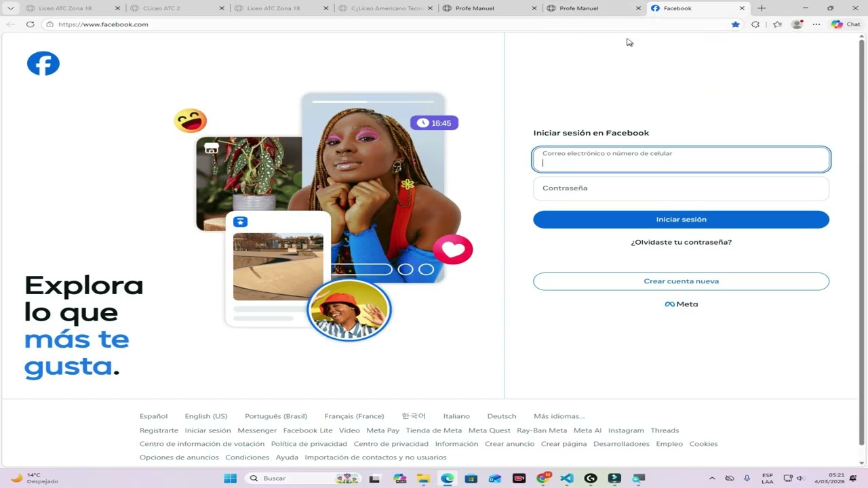The width and height of the screenshot is (868, 488).
Task: Open the Facebook Lite footer link
Action: click(x=308, y=430)
